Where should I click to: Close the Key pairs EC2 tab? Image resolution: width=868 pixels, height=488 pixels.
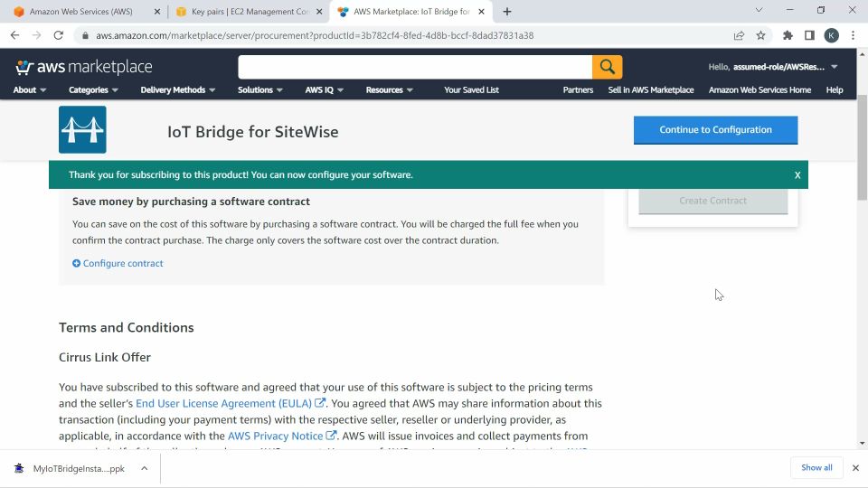(319, 12)
